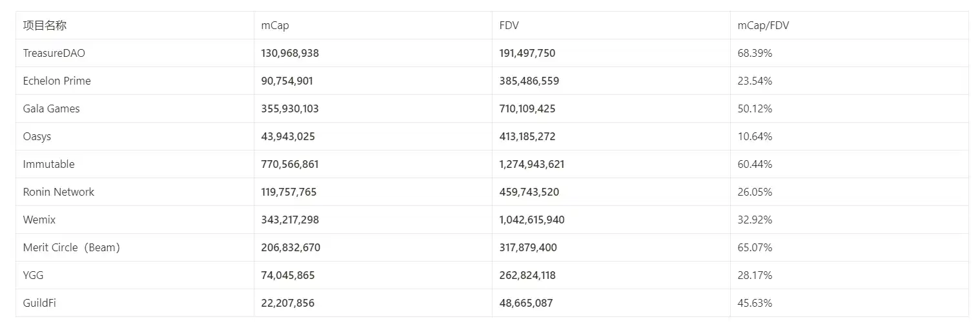Image resolution: width=980 pixels, height=330 pixels.
Task: Click the 项目名称 column header
Action: coord(45,26)
